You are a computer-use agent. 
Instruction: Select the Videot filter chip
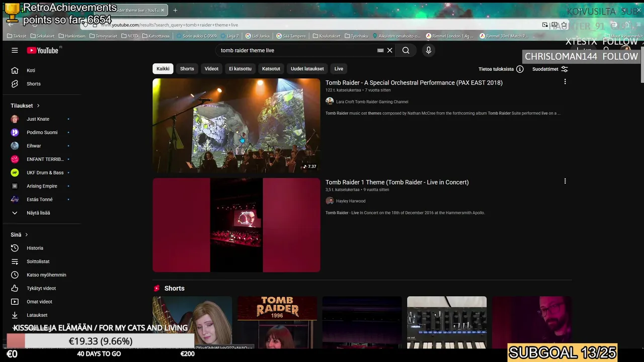[211, 69]
